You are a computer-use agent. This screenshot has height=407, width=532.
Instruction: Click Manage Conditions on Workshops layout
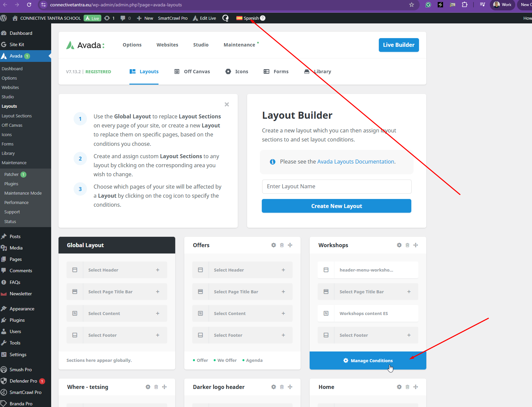coord(368,361)
